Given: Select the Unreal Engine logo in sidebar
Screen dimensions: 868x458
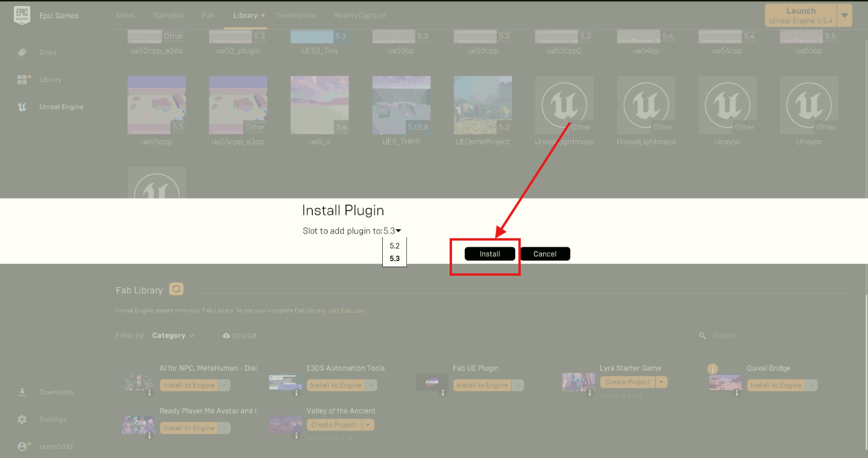Looking at the screenshot, I should 22,107.
